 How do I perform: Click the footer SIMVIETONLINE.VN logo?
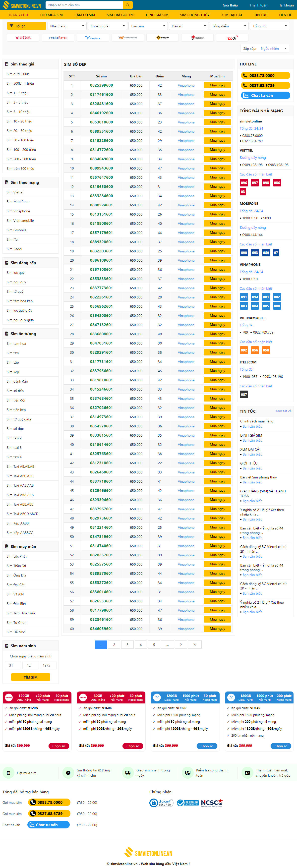click(148, 853)
